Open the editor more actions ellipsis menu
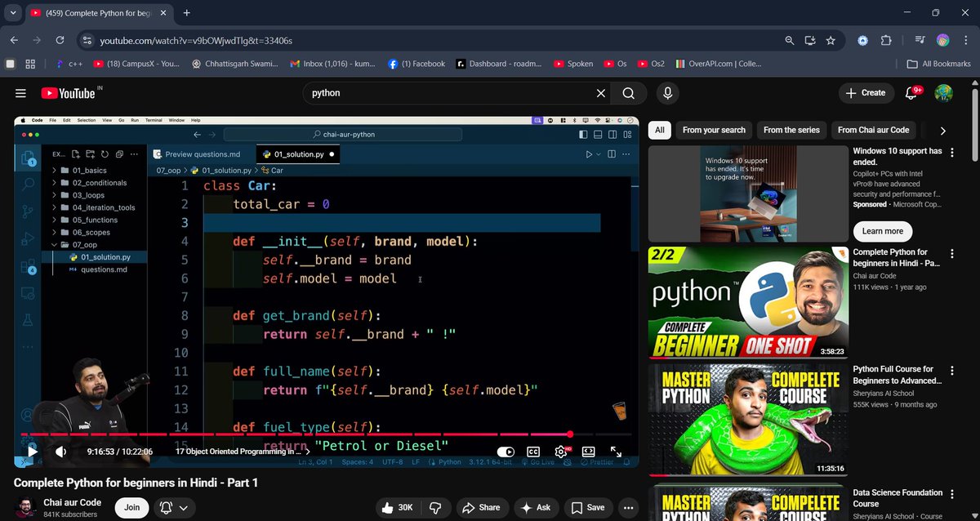 (x=626, y=154)
